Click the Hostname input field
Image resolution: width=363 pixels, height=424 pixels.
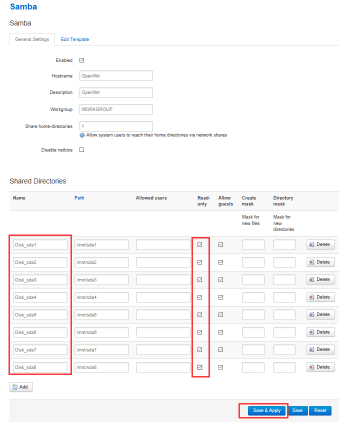coord(116,76)
